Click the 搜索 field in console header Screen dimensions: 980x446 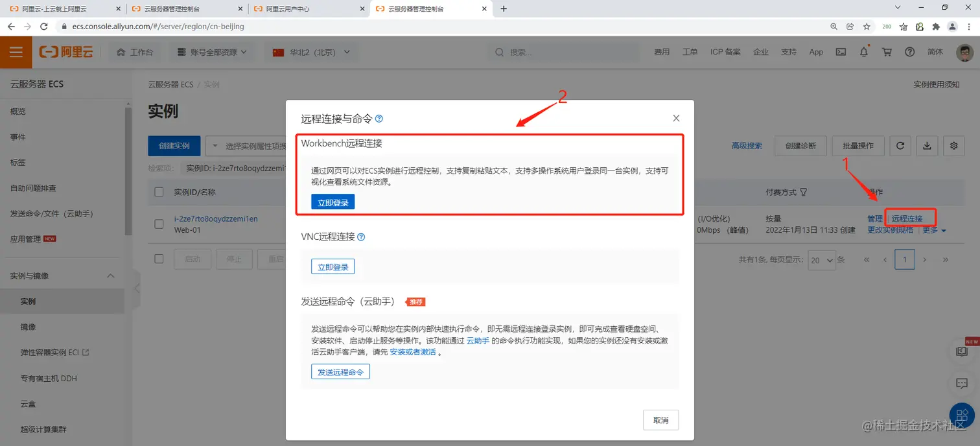[564, 52]
